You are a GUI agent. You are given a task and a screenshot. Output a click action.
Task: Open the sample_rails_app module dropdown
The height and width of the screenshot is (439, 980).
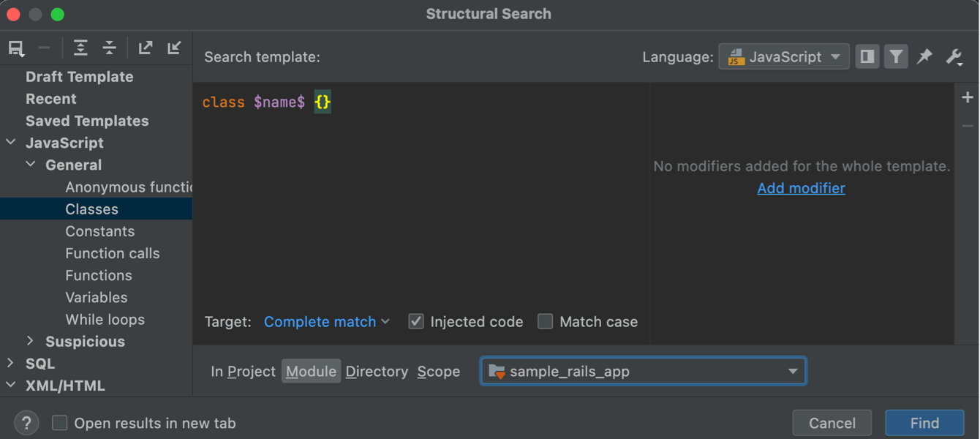click(x=643, y=372)
